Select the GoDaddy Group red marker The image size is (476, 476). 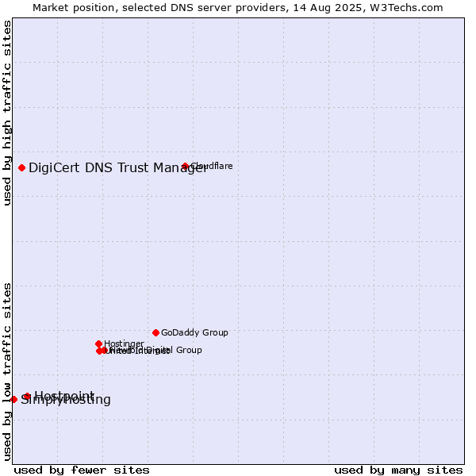click(155, 332)
